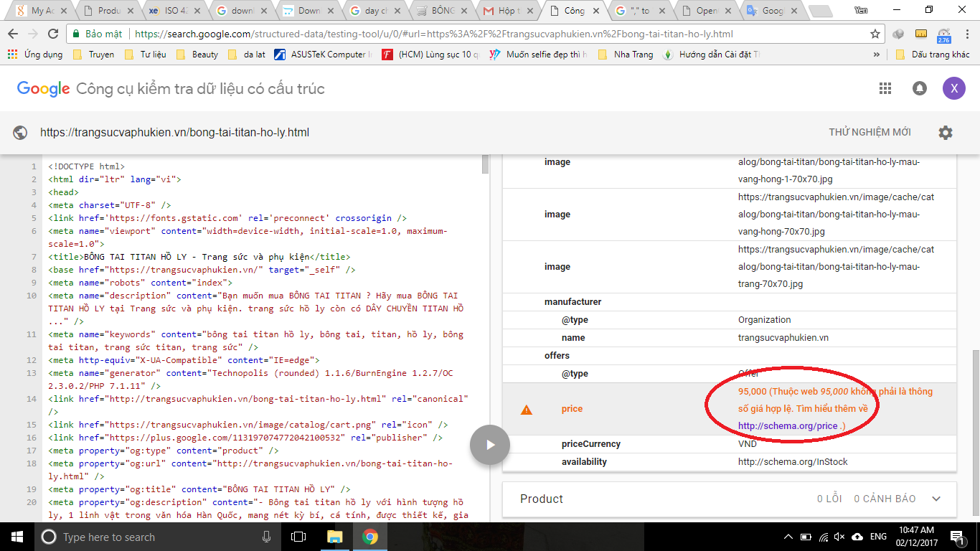This screenshot has height=551, width=980.
Task: Run the test with the play button
Action: 490,445
